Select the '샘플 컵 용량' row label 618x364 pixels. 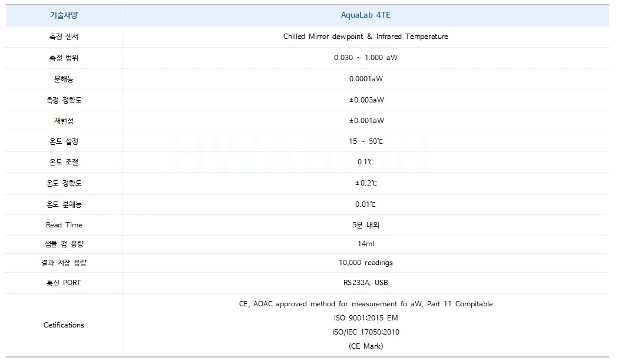coord(64,244)
